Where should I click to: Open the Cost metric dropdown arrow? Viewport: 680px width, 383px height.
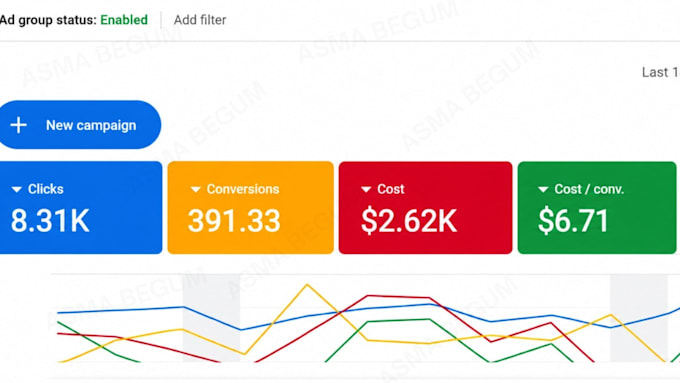tap(366, 190)
